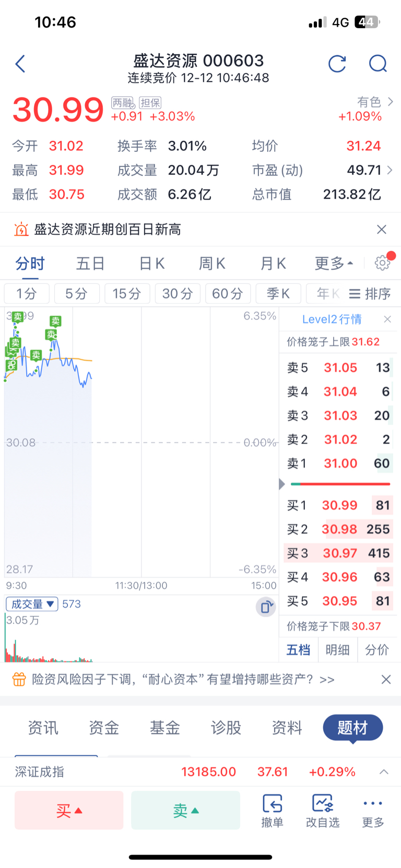The image size is (401, 868).
Task: Expand the 深证成指 index bar
Action: [x=384, y=771]
